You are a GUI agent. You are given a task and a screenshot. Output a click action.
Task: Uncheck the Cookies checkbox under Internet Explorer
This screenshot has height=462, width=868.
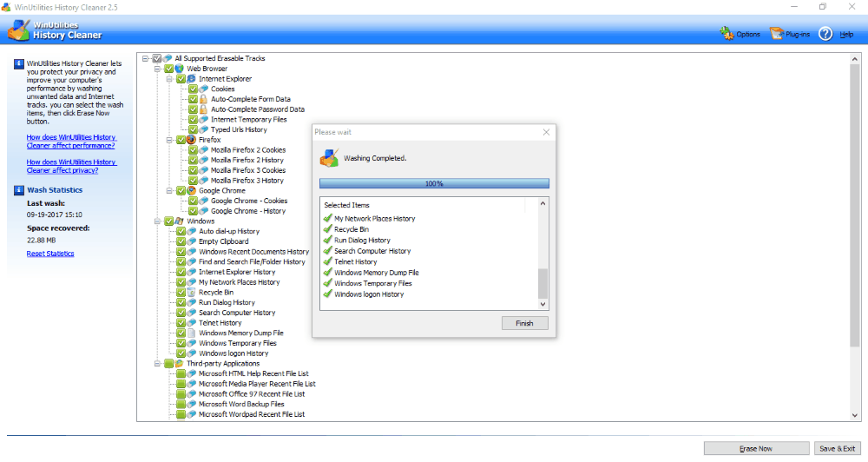coord(194,89)
